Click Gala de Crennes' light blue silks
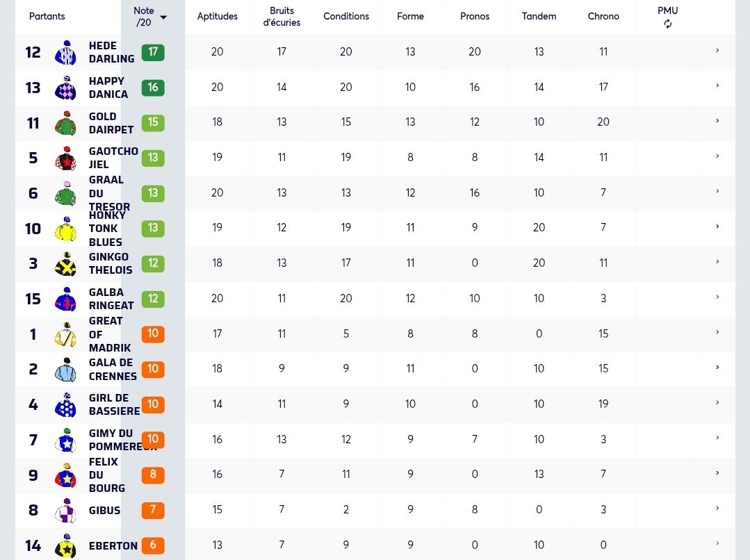Viewport: 750px width, 560px height. 65,370
